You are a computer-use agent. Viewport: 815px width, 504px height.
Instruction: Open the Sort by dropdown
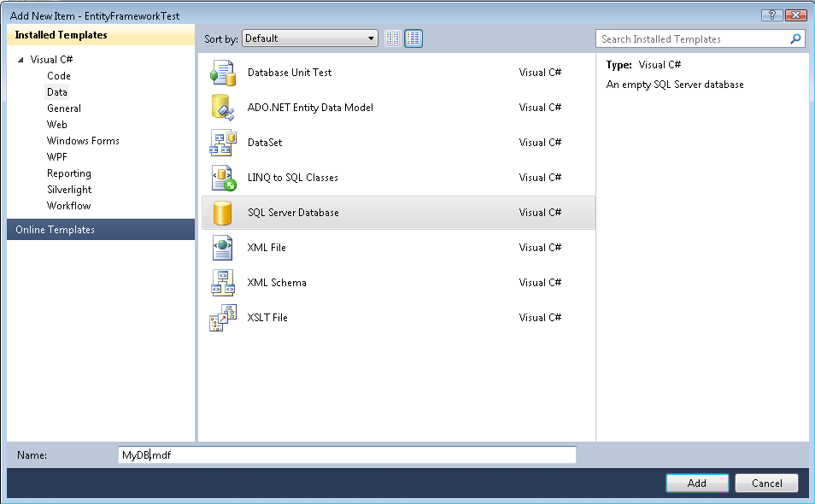[x=309, y=38]
